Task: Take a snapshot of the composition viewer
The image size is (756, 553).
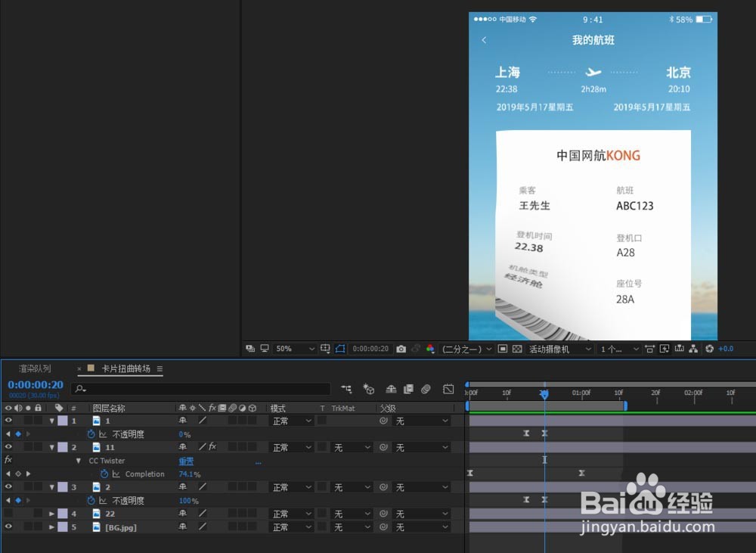Action: pos(401,349)
